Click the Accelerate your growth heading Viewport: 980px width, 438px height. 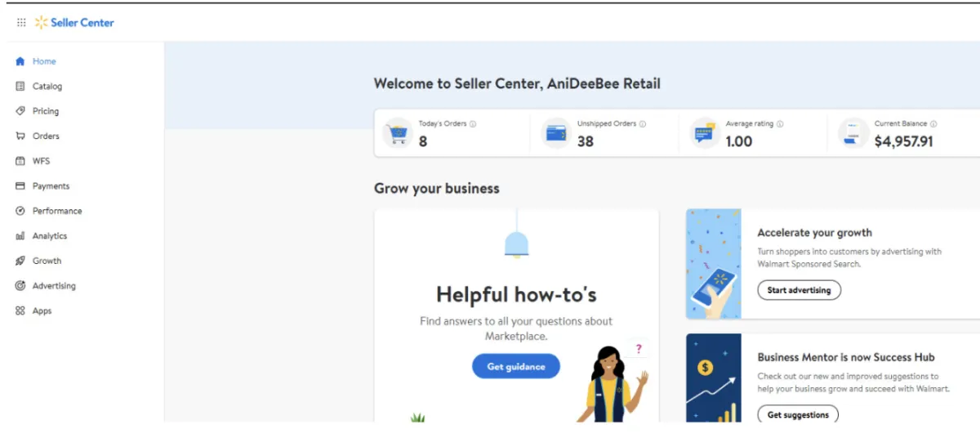(815, 233)
